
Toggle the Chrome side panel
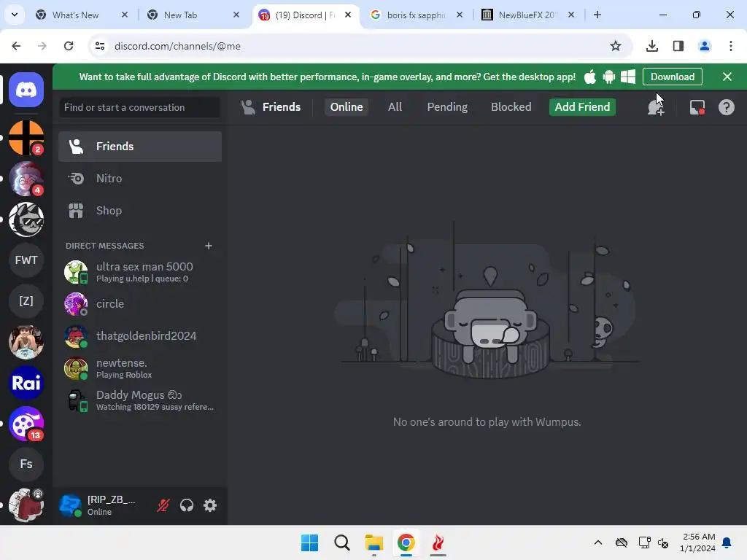point(678,46)
